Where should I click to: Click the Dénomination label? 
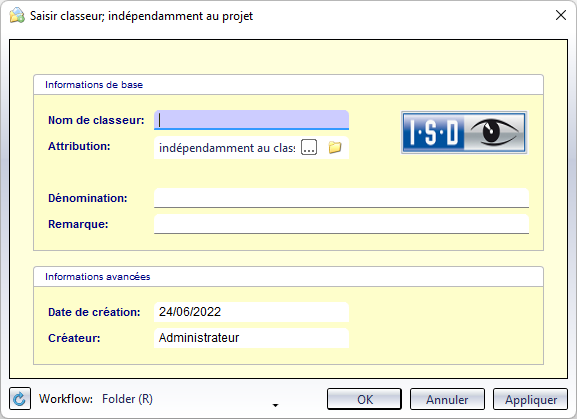coord(88,198)
